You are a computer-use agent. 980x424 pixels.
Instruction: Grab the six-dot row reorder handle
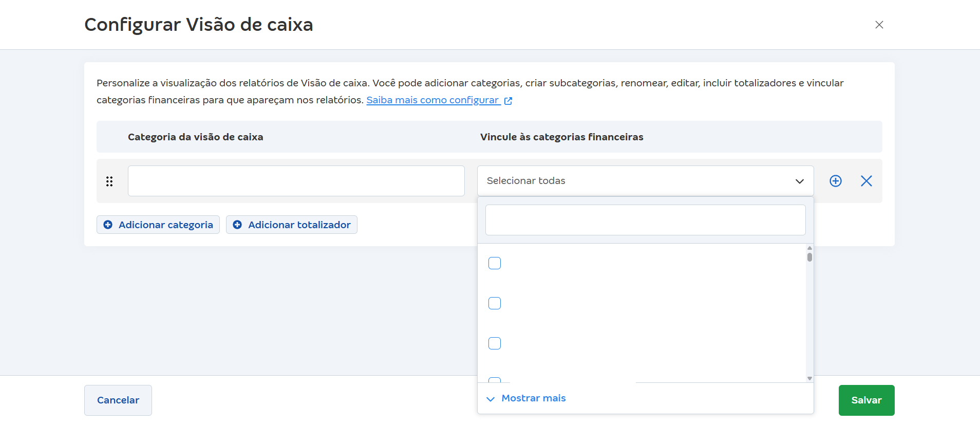click(109, 181)
